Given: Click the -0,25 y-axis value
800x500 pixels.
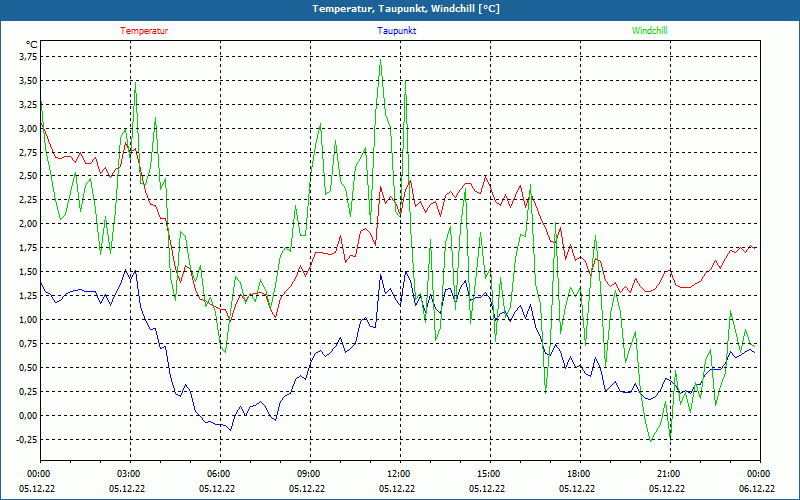Looking at the screenshot, I should tap(28, 440).
